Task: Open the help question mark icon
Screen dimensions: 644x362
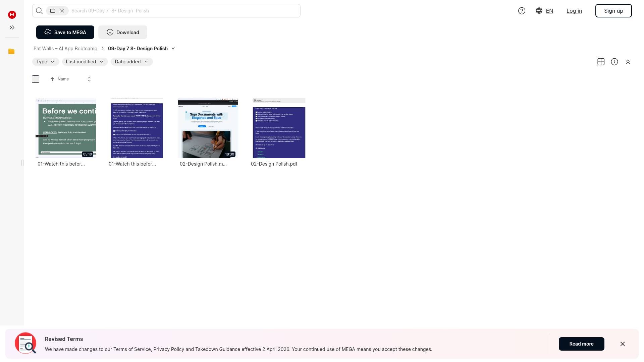Action: [522, 11]
